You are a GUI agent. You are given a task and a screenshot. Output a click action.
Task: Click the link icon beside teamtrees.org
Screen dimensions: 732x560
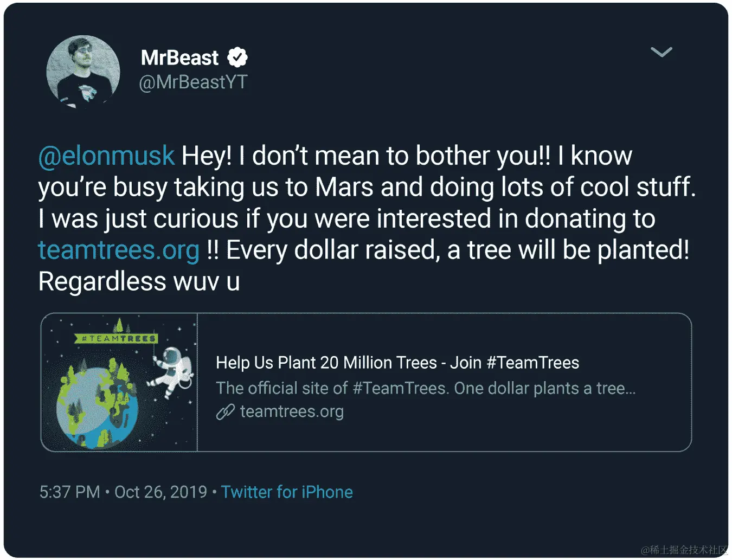point(226,412)
